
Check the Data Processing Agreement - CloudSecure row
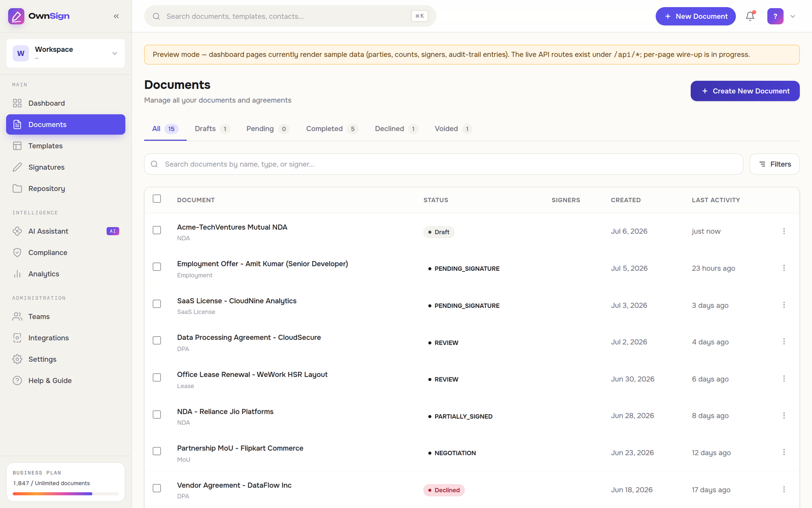coord(157,340)
